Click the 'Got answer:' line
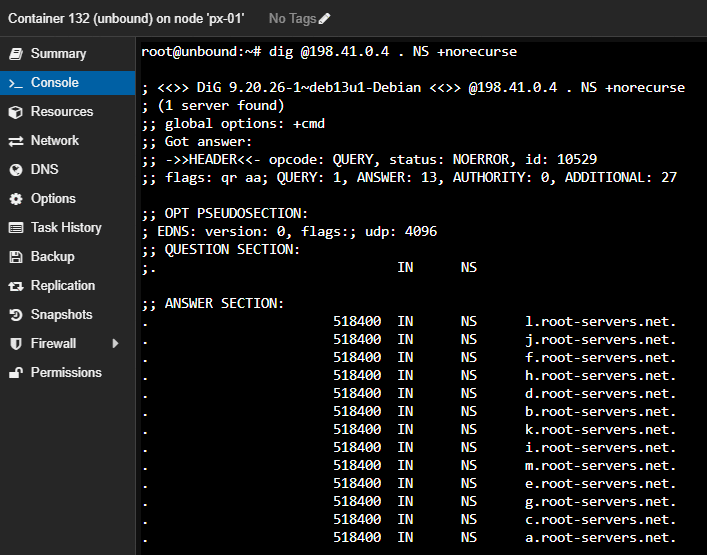This screenshot has width=707, height=555. point(197,142)
